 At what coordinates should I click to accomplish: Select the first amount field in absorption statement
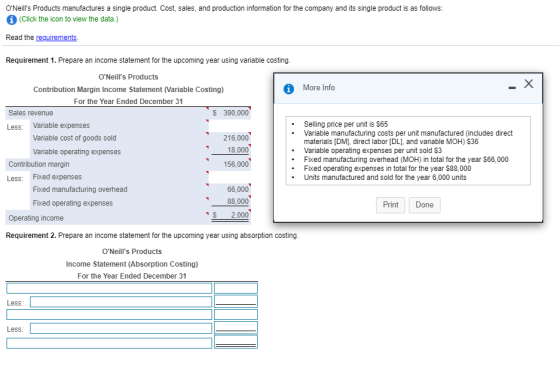point(236,288)
